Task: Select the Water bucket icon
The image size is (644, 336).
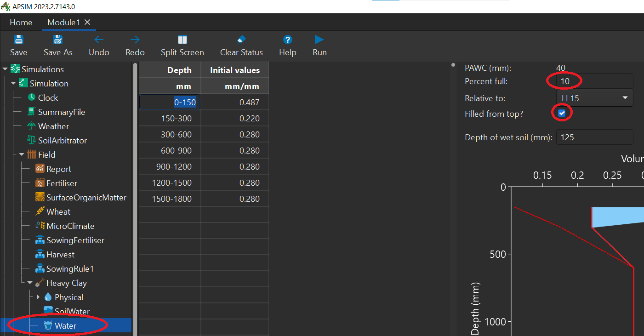Action: pos(48,325)
